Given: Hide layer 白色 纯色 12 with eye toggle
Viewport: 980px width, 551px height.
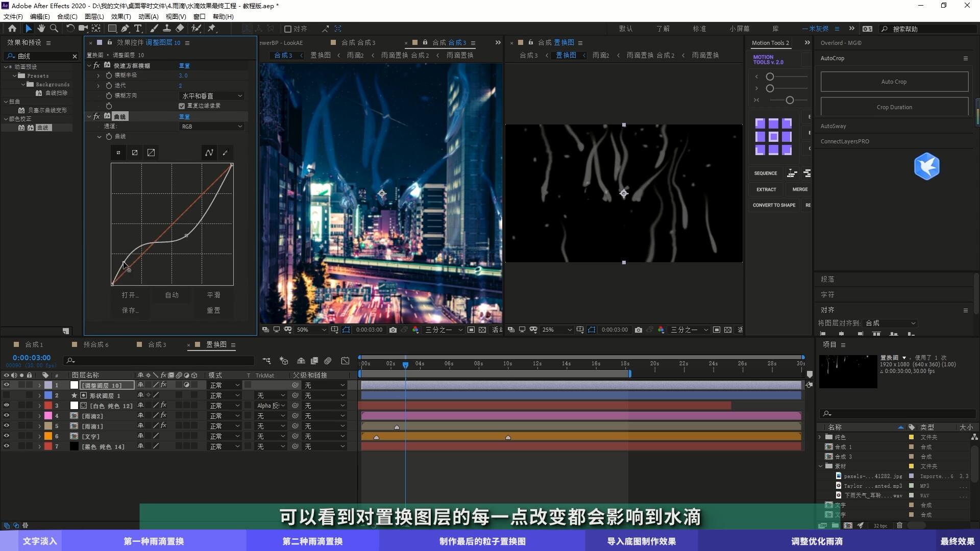Looking at the screenshot, I should 6,406.
